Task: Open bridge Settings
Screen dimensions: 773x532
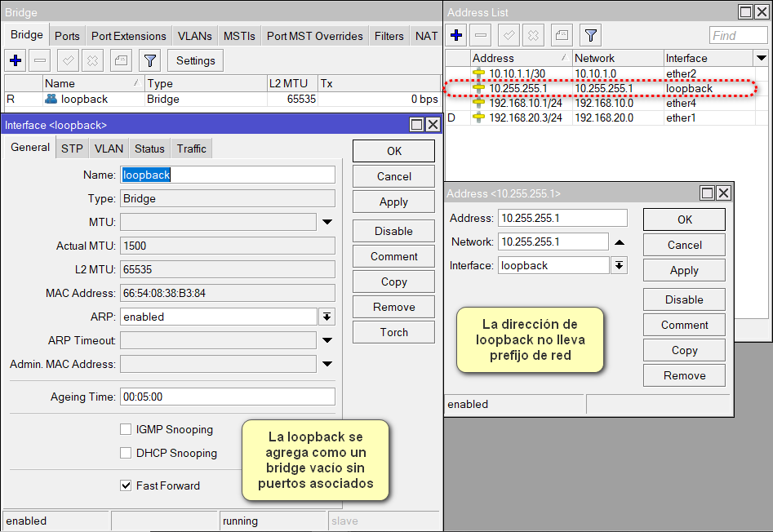Action: click(195, 60)
